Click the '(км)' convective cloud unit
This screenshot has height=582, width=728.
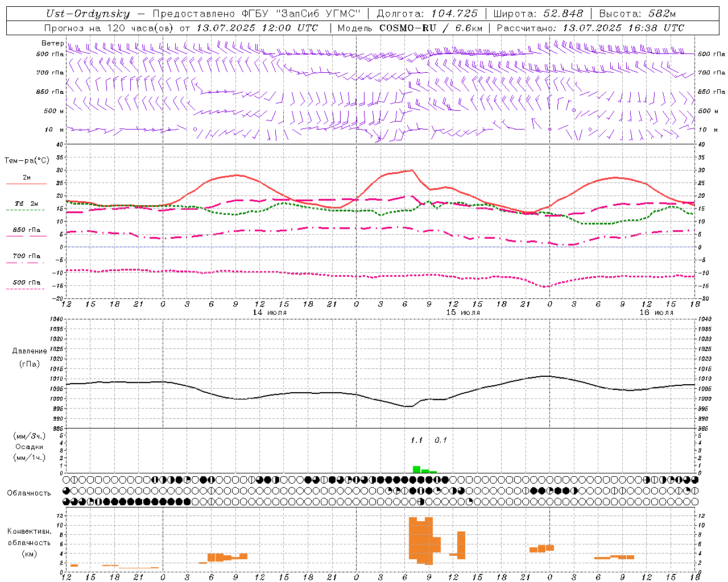coord(30,554)
